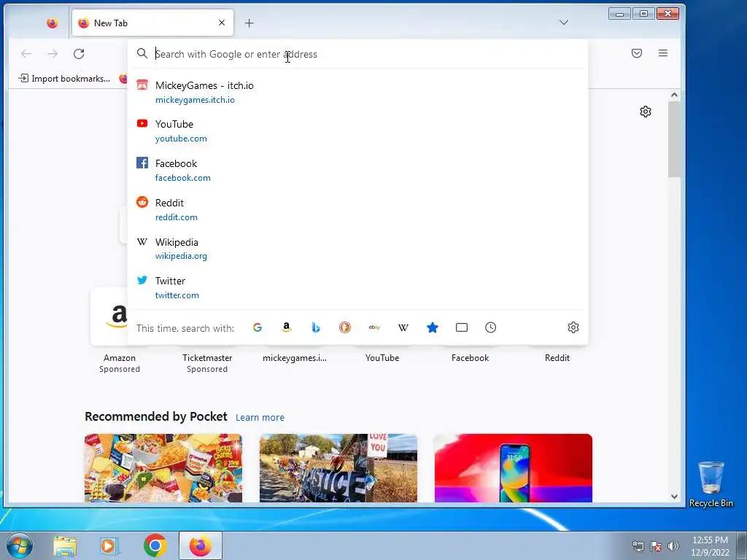
Task: Open new tab page personalize gear
Action: point(646,112)
